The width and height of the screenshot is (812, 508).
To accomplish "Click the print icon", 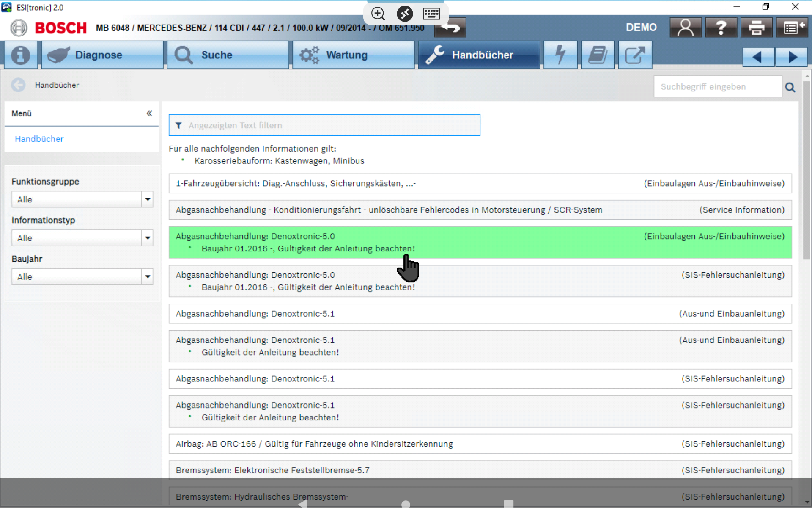I will coord(756,28).
